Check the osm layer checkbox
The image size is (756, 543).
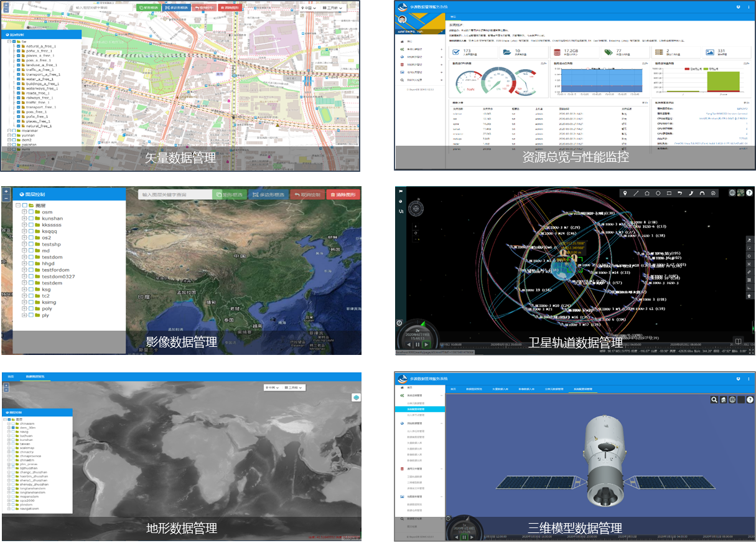(31, 212)
